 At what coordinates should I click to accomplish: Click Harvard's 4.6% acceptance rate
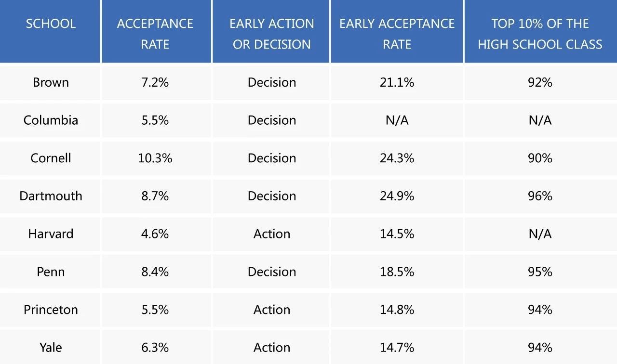click(x=155, y=234)
